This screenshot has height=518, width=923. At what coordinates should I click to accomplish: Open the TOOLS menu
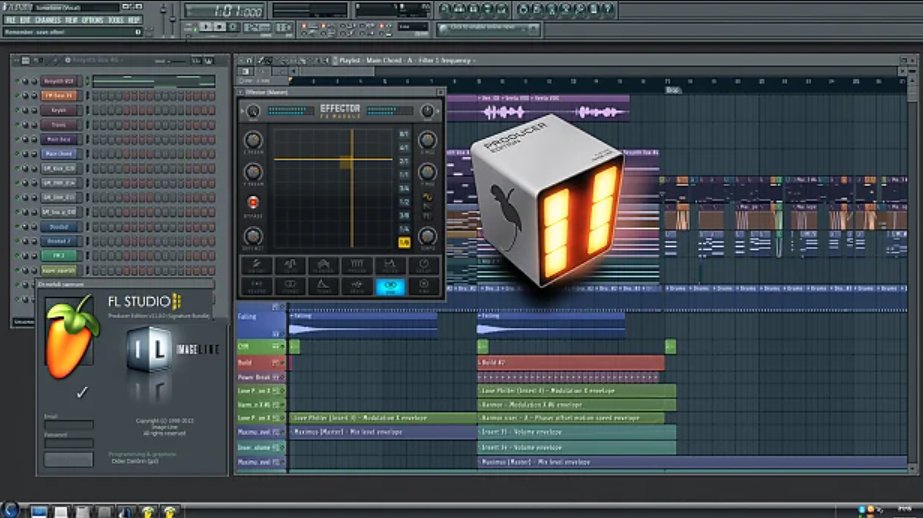[116, 20]
